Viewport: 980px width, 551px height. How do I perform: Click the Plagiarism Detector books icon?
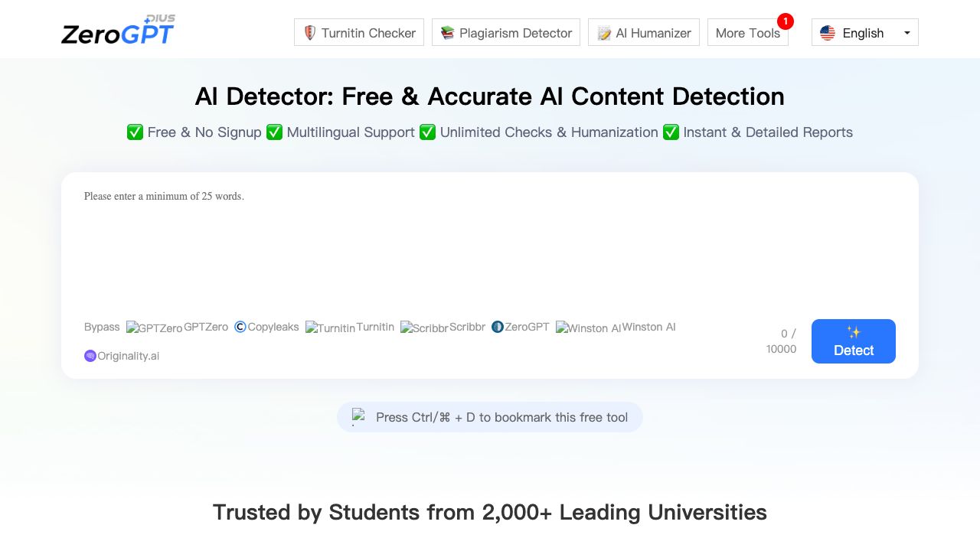tap(448, 33)
